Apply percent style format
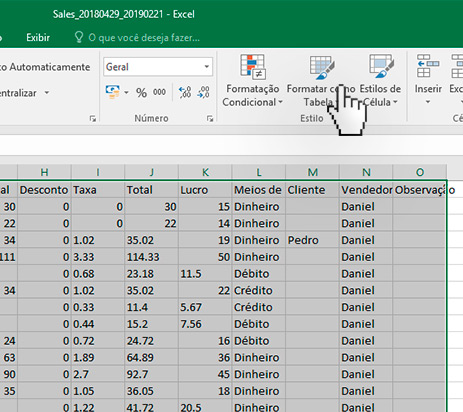Screen dimensions: 463x412 (x=141, y=92)
